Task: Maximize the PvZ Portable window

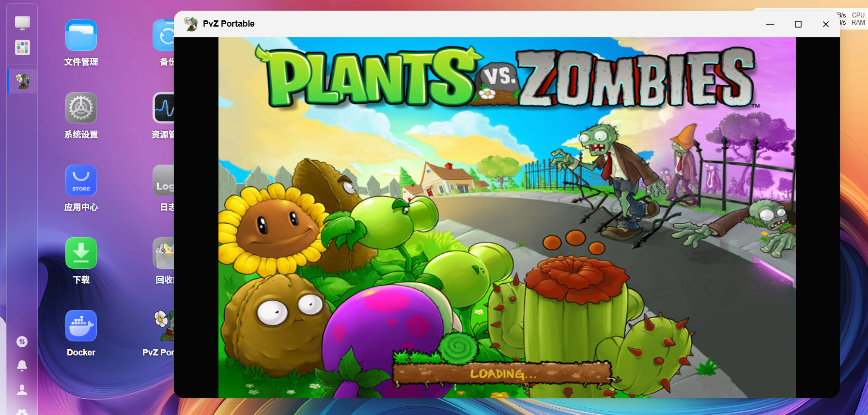Action: 798,24
